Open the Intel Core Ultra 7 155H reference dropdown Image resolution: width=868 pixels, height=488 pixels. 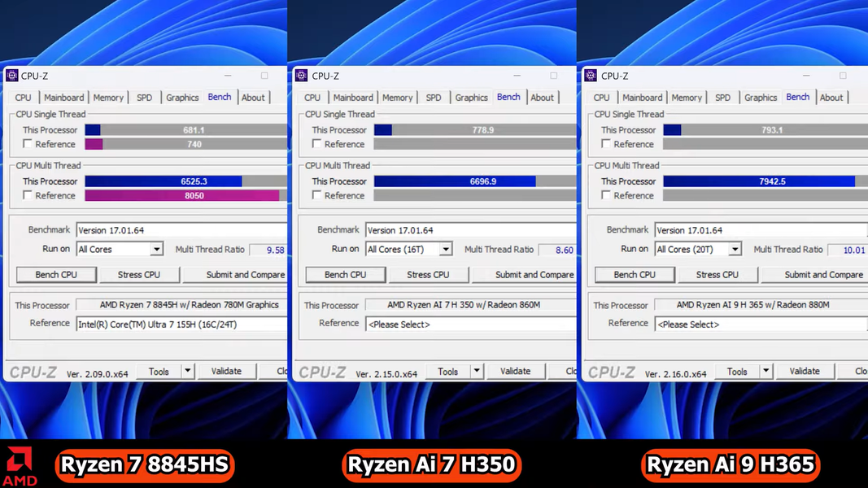[181, 324]
